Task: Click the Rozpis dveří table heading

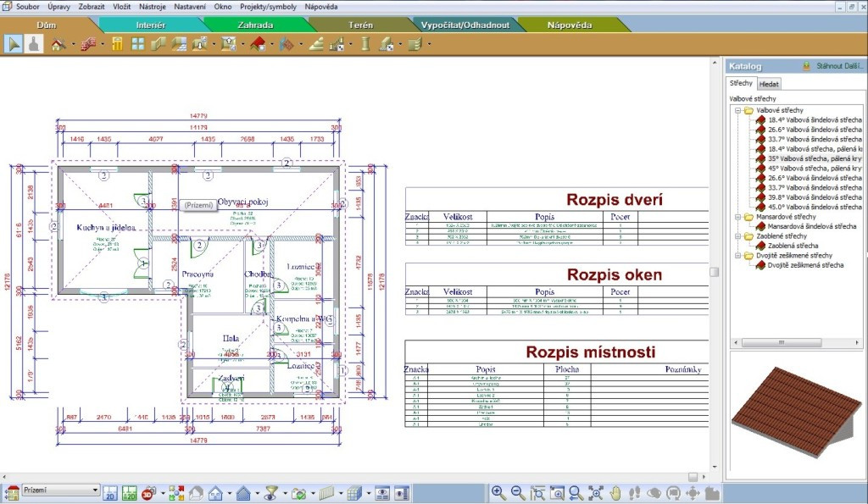Action: pos(614,200)
